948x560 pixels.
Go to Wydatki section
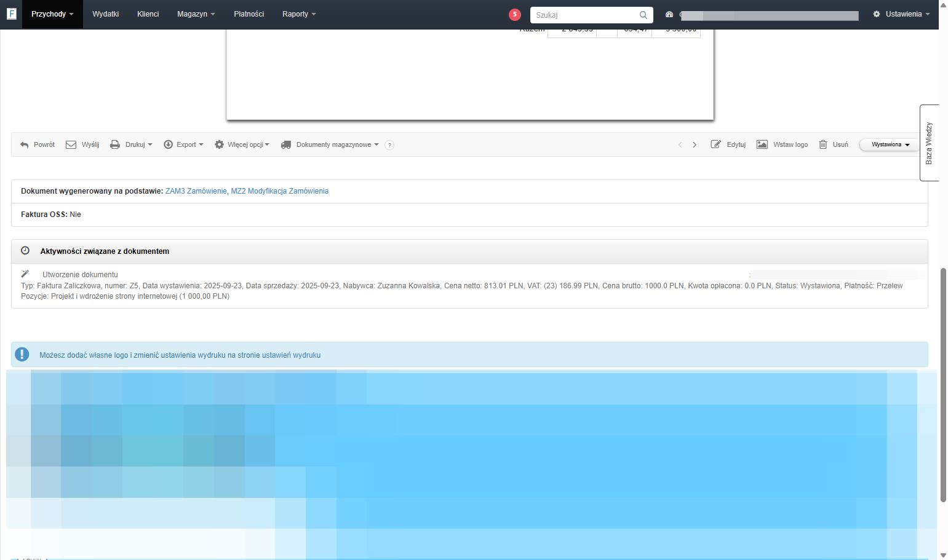click(105, 14)
